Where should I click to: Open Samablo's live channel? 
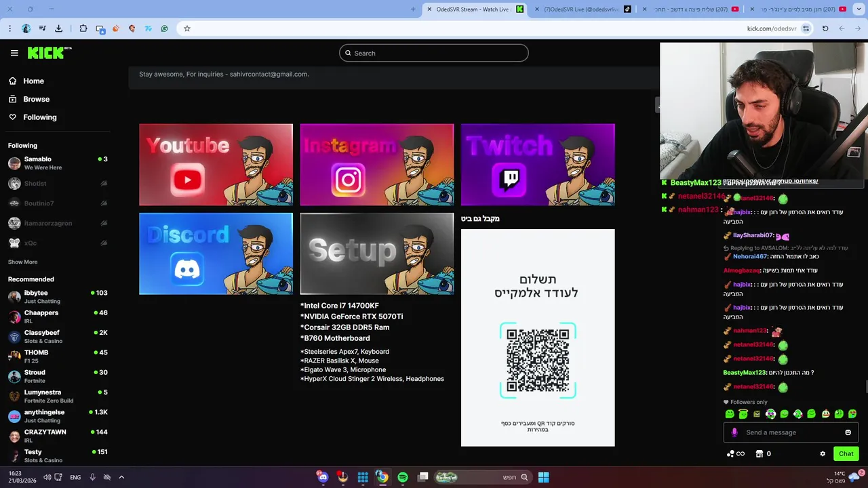[x=58, y=163]
